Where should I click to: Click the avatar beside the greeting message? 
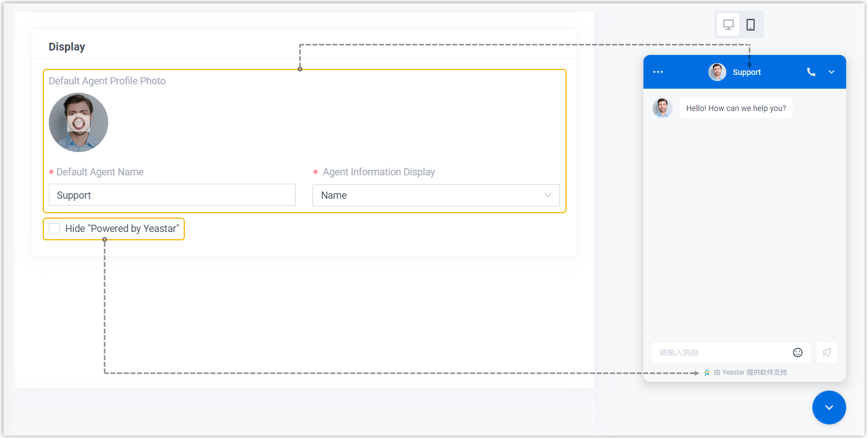point(662,108)
